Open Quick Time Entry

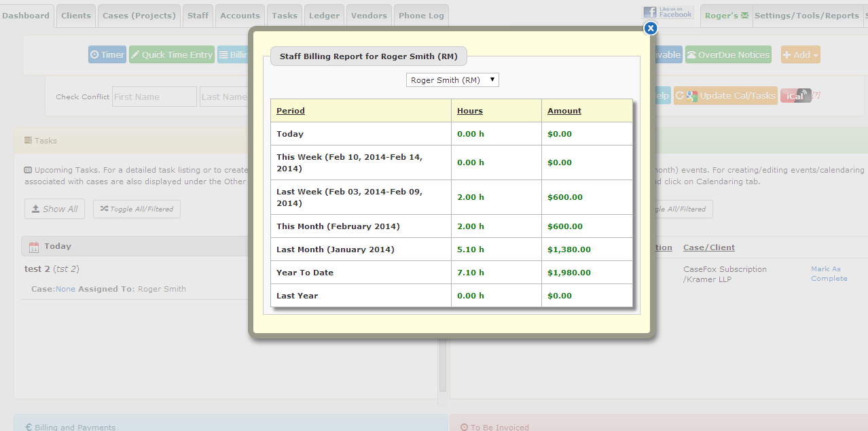pos(172,55)
